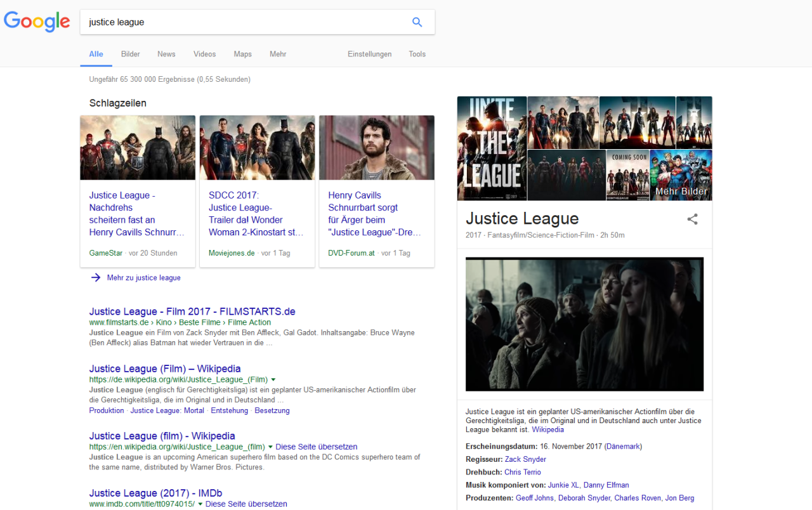Open Moviejones SDCC 2017 headline
The width and height of the screenshot is (812, 510).
tap(256, 214)
